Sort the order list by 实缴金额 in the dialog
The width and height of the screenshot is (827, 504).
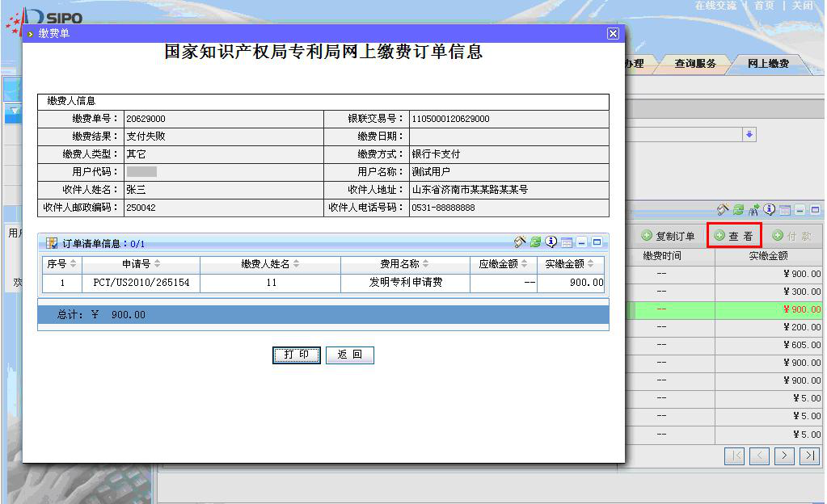[x=569, y=264]
